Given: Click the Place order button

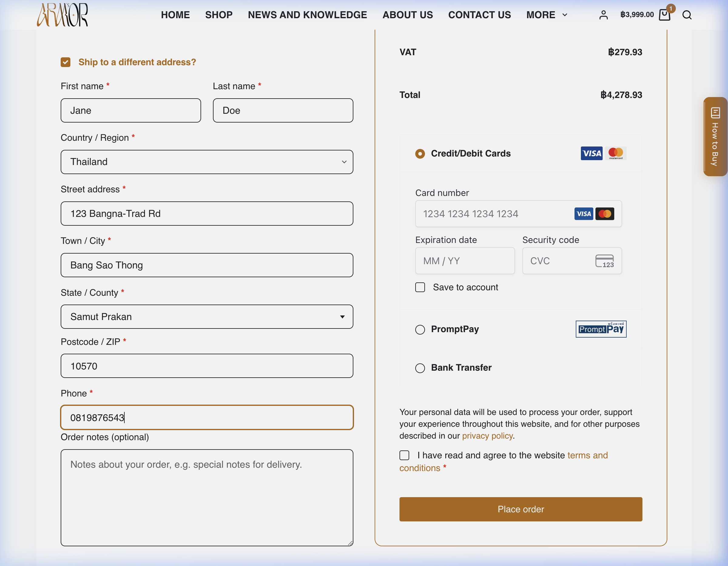Looking at the screenshot, I should pyautogui.click(x=521, y=509).
